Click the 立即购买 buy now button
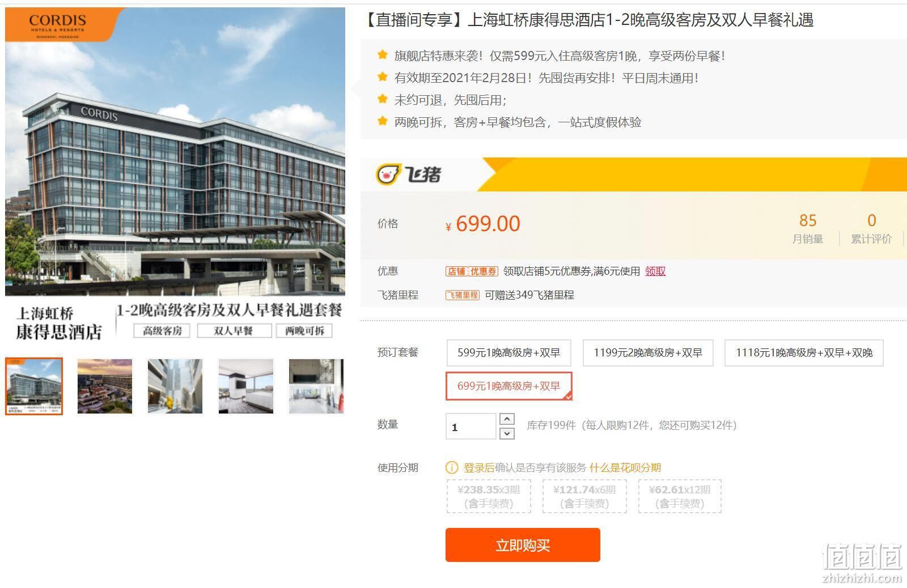 (x=523, y=545)
